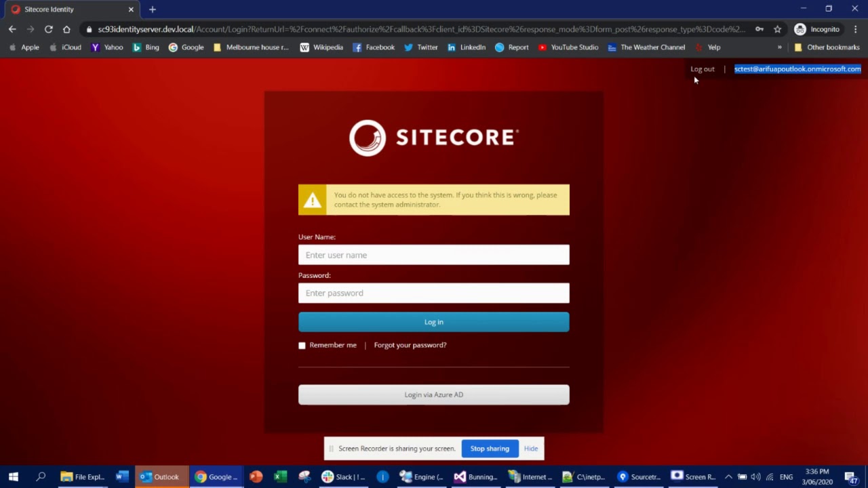Open the Google bookmark
868x488 pixels.
click(x=186, y=47)
